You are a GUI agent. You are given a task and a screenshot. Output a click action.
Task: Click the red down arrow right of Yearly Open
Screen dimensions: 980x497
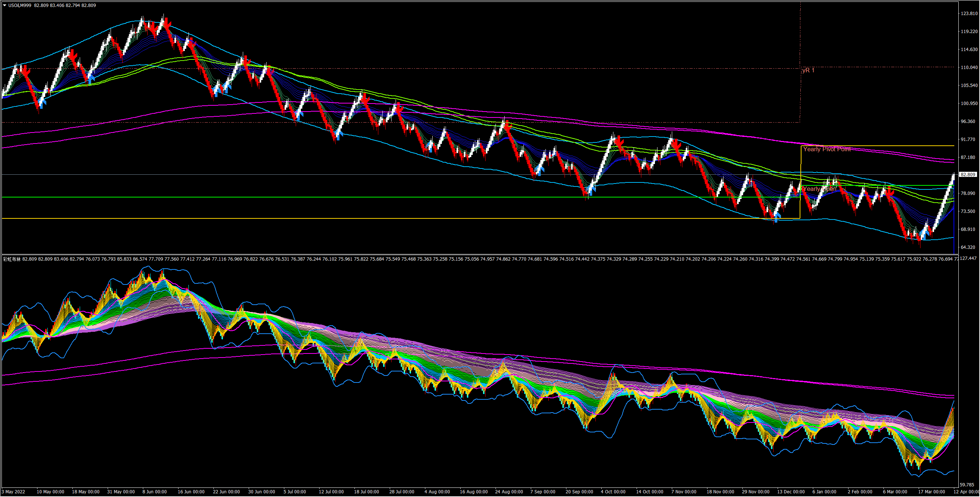(890, 191)
